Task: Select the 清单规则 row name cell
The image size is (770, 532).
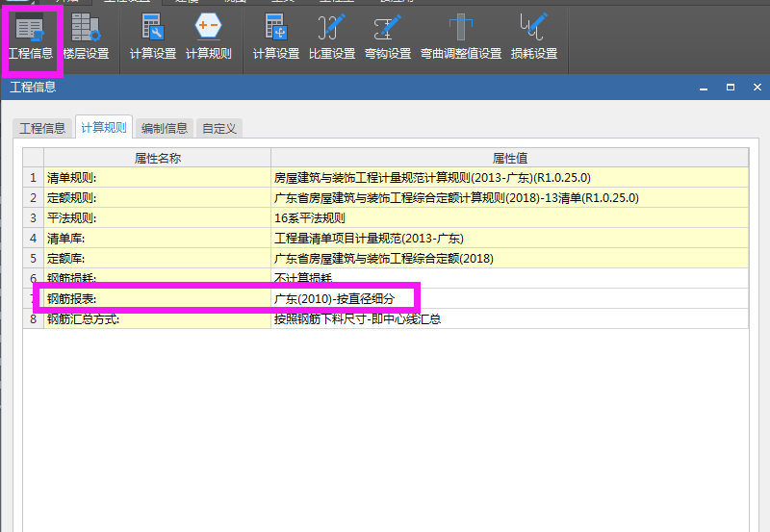Action: tap(158, 178)
